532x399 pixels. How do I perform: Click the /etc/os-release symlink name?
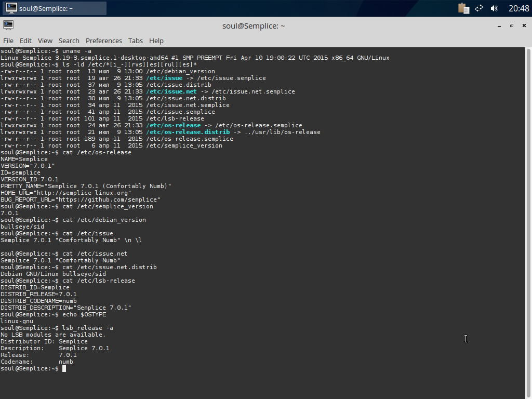[x=174, y=125]
